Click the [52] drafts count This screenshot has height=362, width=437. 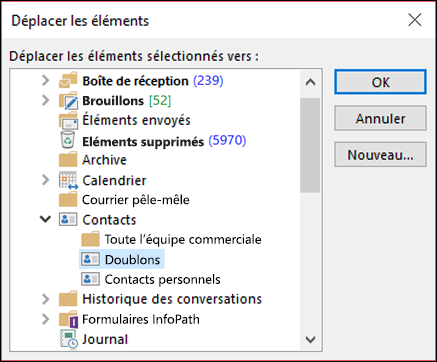160,100
